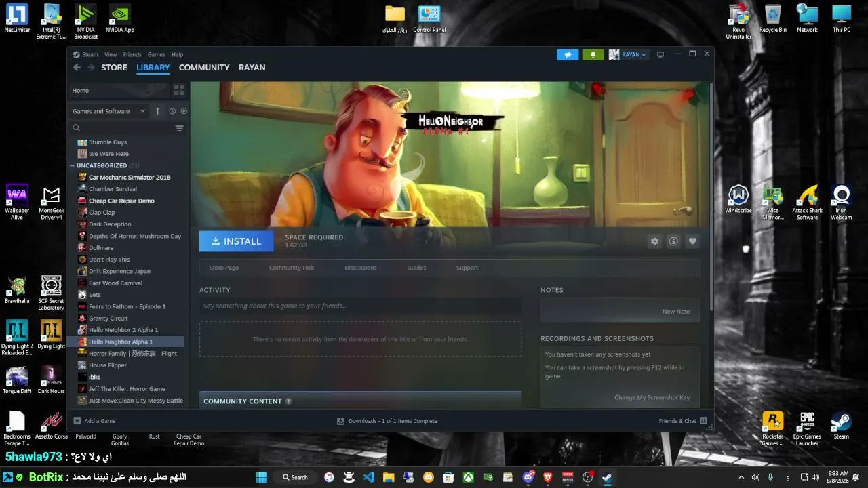
Task: Collapse the Uncategorized games section
Action: coord(73,165)
